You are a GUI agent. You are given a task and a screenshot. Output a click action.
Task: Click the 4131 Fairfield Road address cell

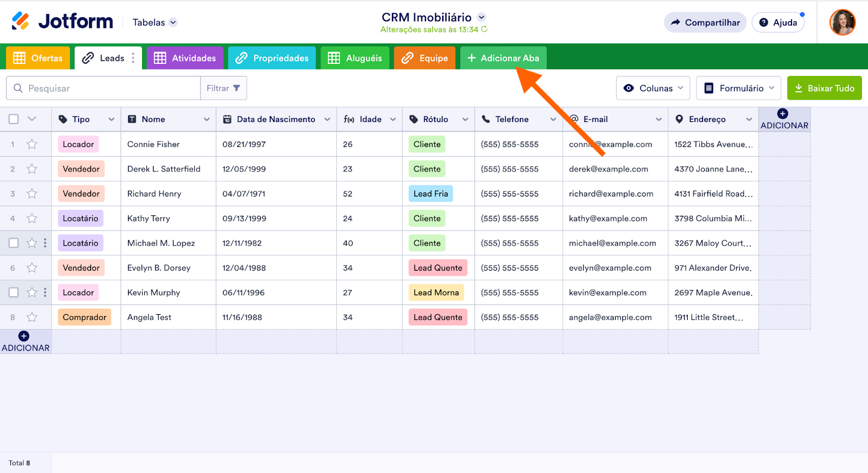click(713, 194)
